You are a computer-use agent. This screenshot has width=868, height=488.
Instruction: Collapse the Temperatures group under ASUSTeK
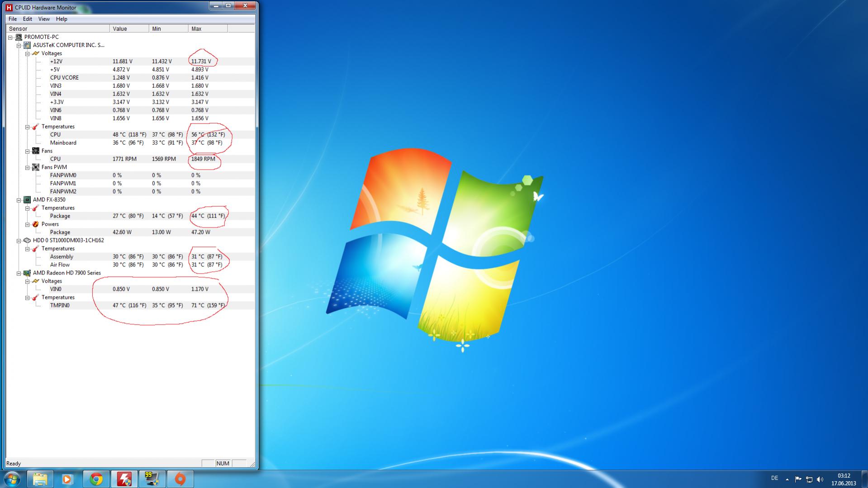tap(28, 127)
